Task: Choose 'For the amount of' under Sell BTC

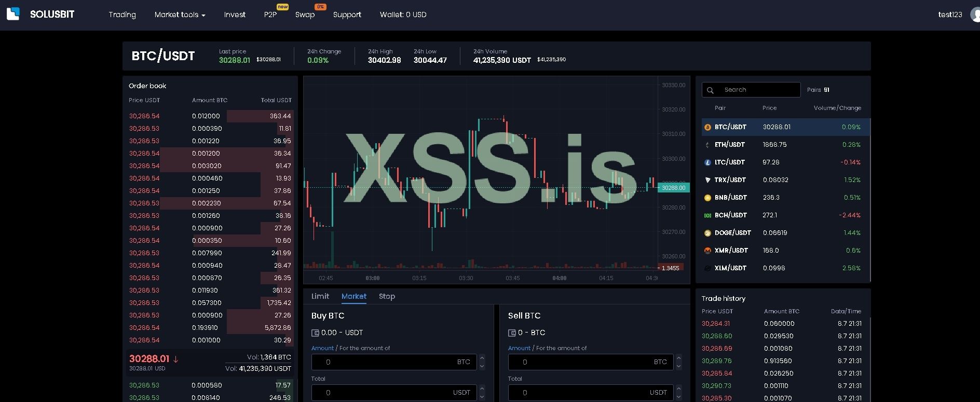Action: [x=561, y=348]
